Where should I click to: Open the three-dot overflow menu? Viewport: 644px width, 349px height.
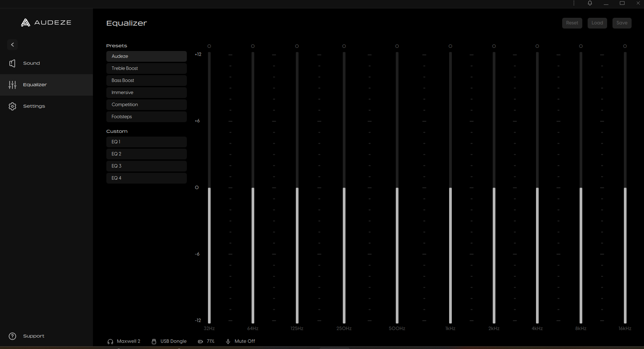click(x=574, y=3)
